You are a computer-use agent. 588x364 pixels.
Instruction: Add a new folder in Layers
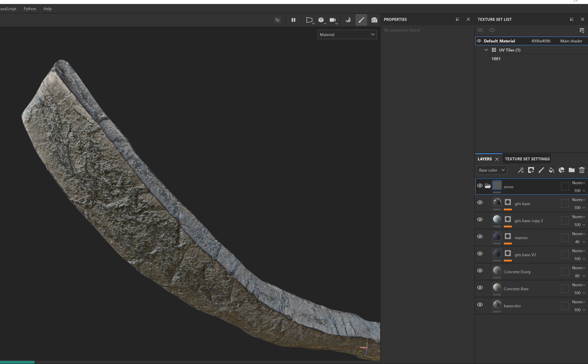pyautogui.click(x=572, y=170)
